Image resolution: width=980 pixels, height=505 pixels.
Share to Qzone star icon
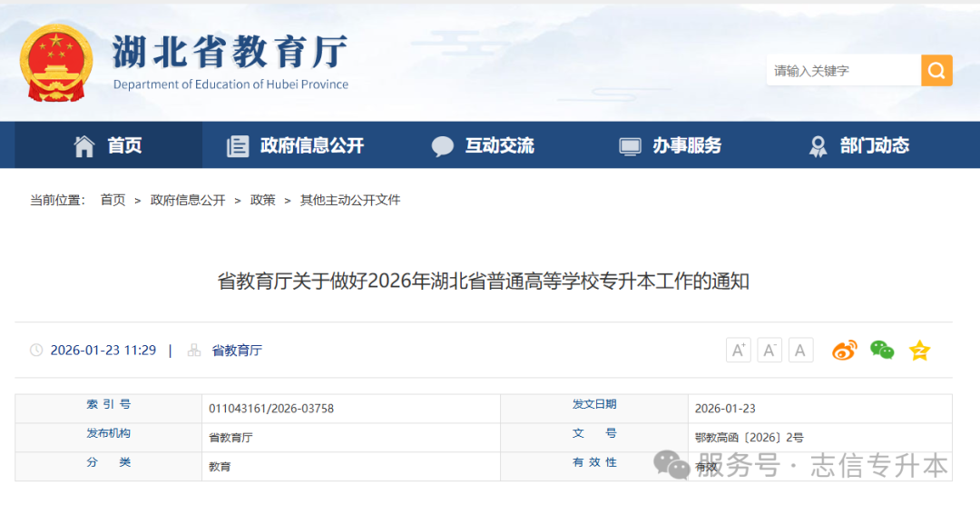click(x=919, y=350)
